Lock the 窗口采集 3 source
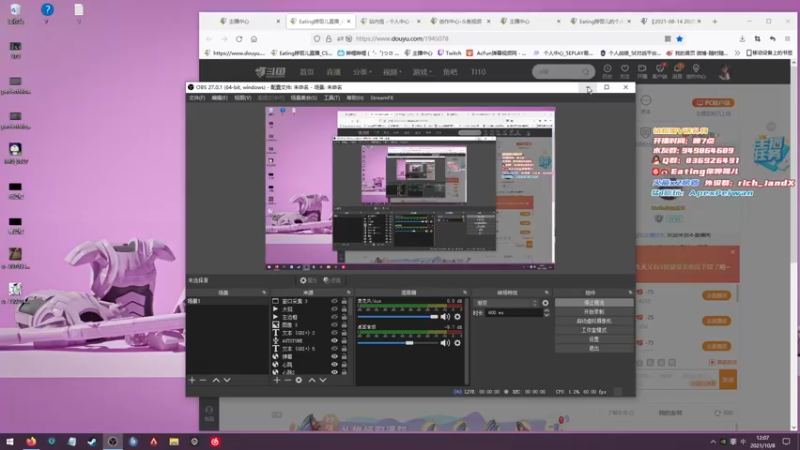Image resolution: width=800 pixels, height=450 pixels. click(x=344, y=302)
